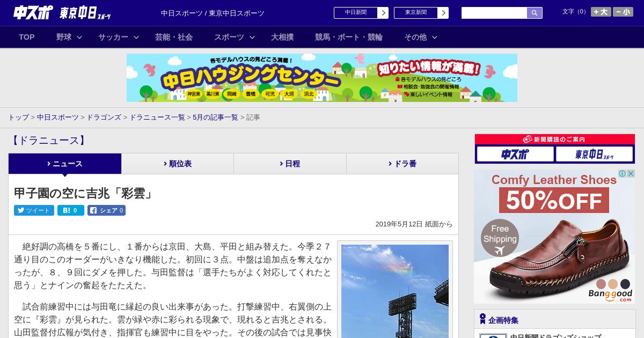Viewport: 644px width, 338px height.
Task: Click the magnifier search icon button
Action: (535, 13)
